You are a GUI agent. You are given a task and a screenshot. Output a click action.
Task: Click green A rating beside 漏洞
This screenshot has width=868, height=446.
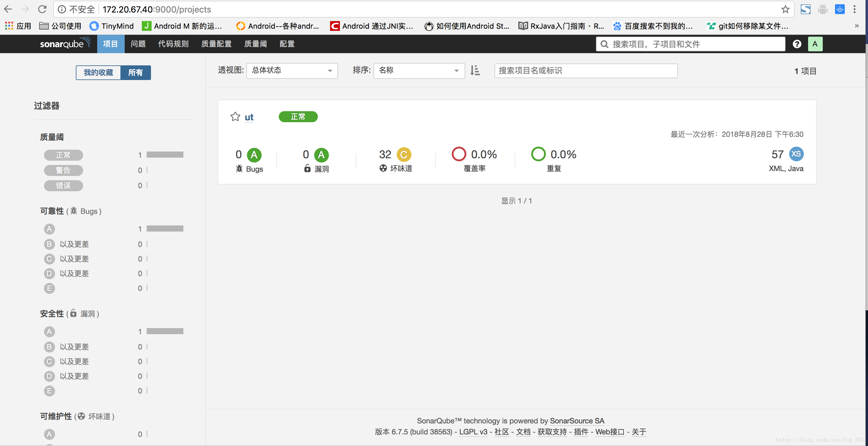tap(322, 155)
